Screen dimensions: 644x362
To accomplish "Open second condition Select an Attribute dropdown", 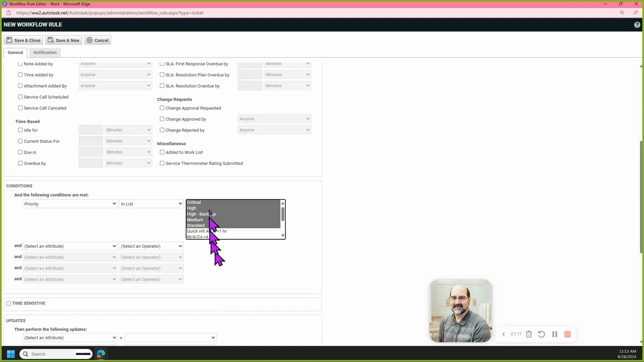I will pyautogui.click(x=70, y=246).
